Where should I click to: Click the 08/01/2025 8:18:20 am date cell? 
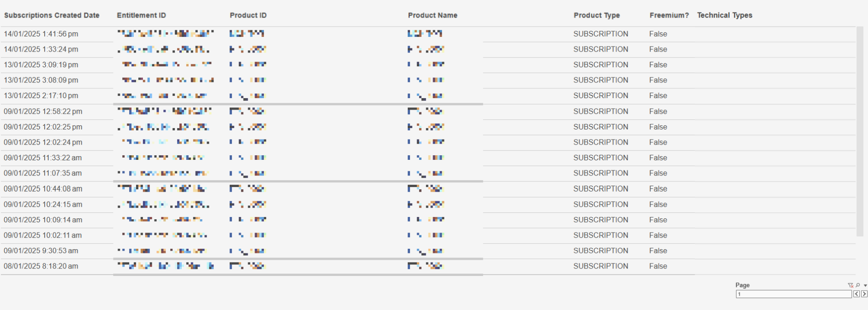tap(41, 266)
